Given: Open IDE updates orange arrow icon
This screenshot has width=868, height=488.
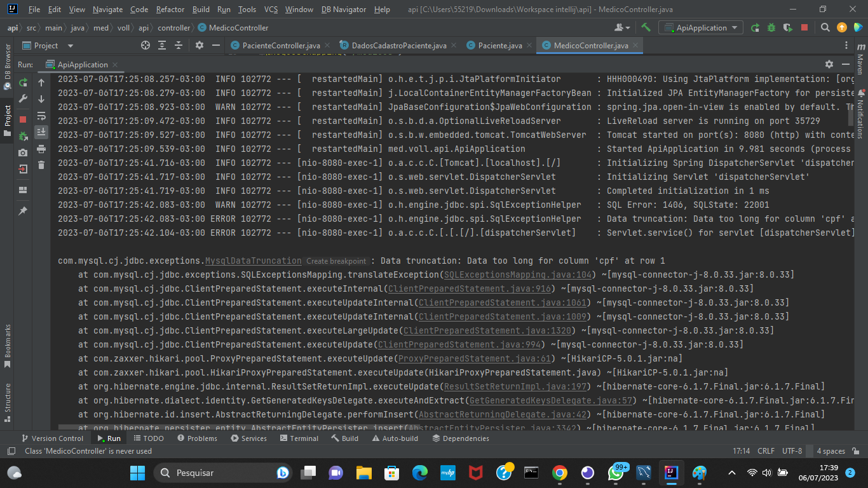Looking at the screenshot, I should 842,27.
